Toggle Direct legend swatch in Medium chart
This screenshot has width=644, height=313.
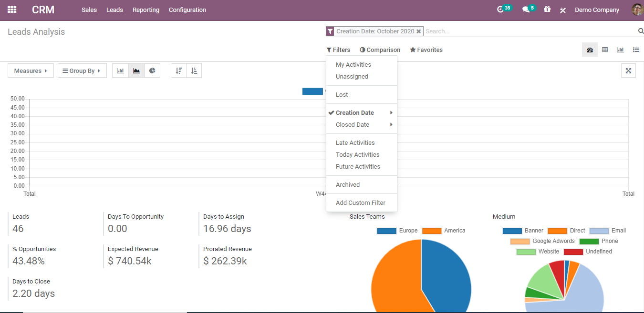tap(557, 231)
